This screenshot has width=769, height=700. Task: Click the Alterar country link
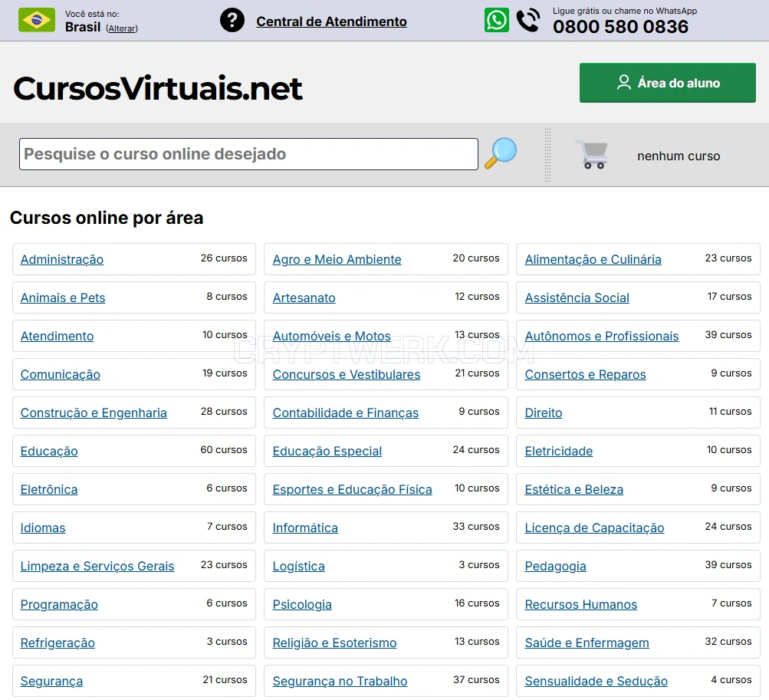122,28
